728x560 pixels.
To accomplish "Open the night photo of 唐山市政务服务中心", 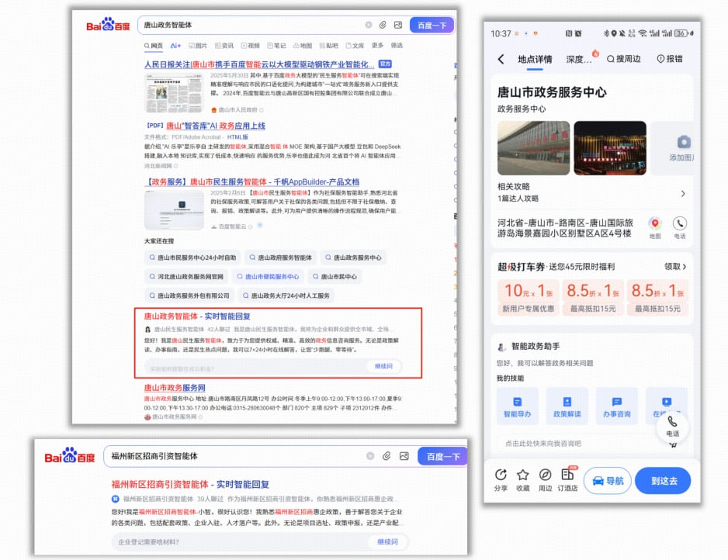I will pos(610,148).
